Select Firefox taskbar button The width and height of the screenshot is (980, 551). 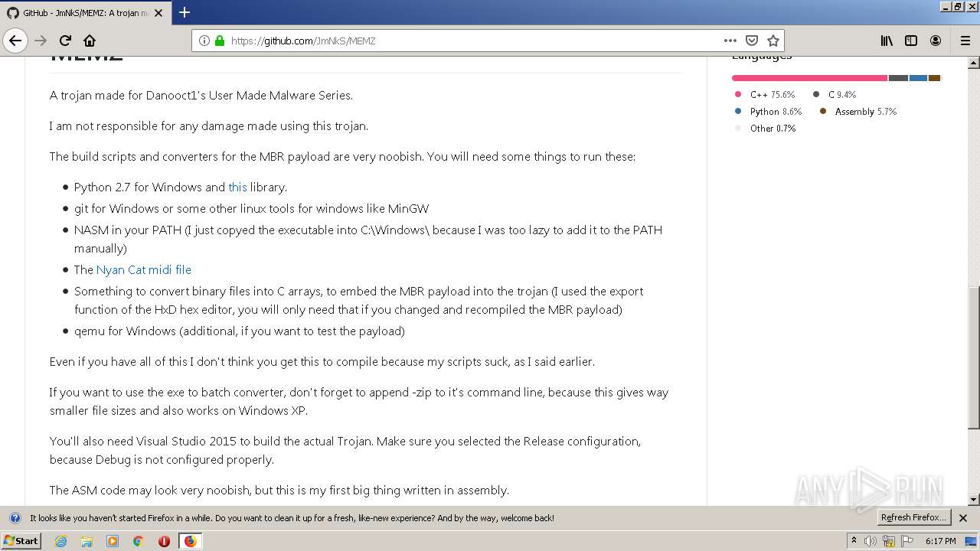point(190,541)
